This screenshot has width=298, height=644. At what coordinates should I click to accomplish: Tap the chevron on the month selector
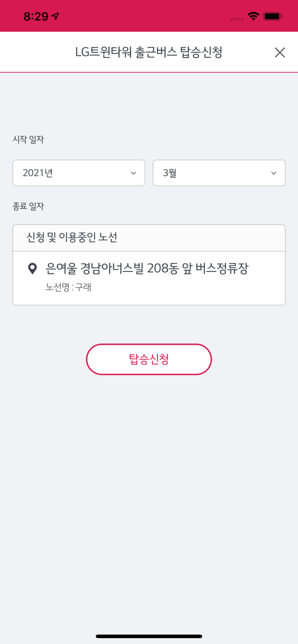coord(274,173)
